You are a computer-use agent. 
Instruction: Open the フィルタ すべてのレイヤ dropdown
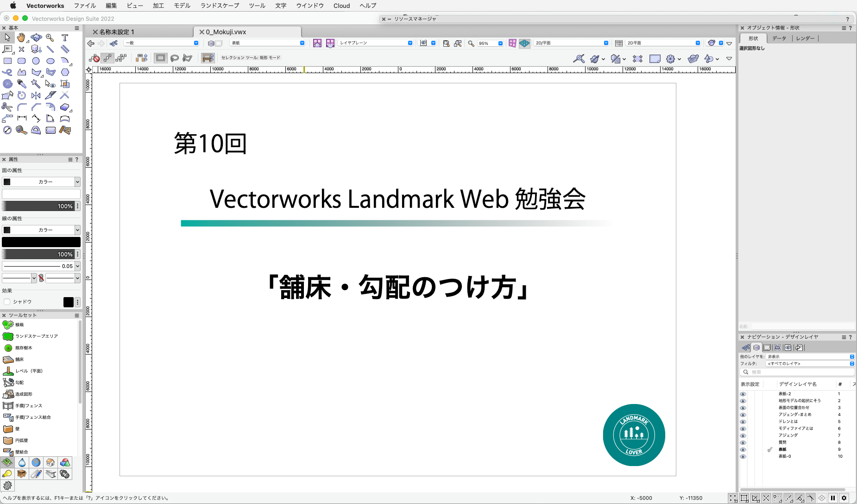click(810, 364)
